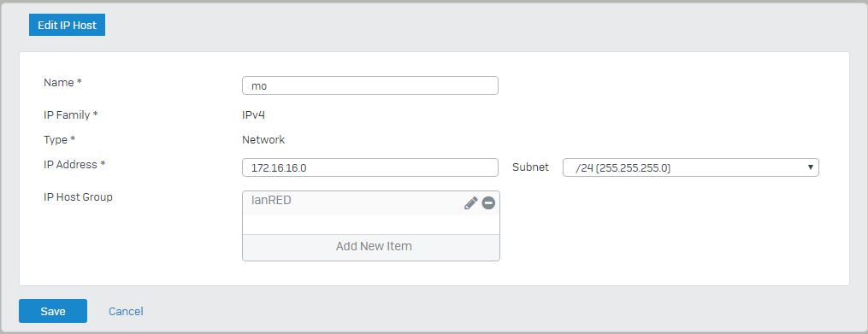The height and width of the screenshot is (334, 868).
Task: Select the Edit IP Host header tab
Action: point(67,25)
